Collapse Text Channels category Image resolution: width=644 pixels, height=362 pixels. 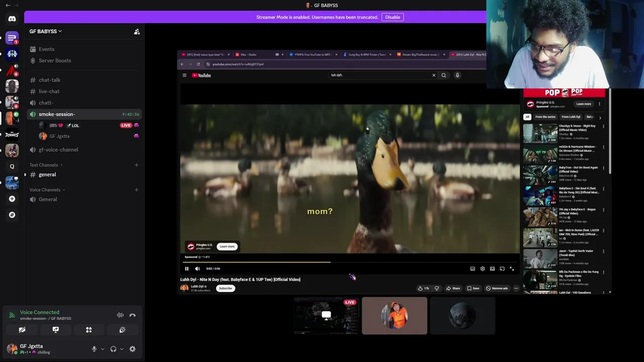click(x=46, y=165)
